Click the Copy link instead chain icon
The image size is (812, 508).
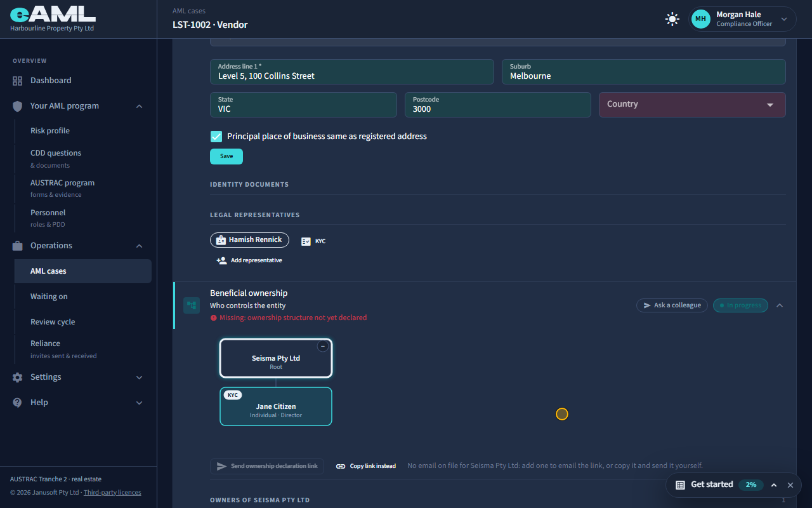(341, 466)
